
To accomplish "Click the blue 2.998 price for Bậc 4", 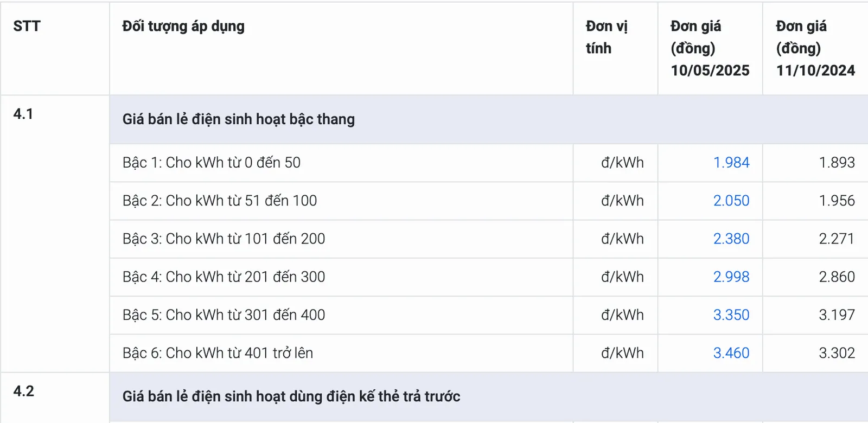I will point(731,277).
